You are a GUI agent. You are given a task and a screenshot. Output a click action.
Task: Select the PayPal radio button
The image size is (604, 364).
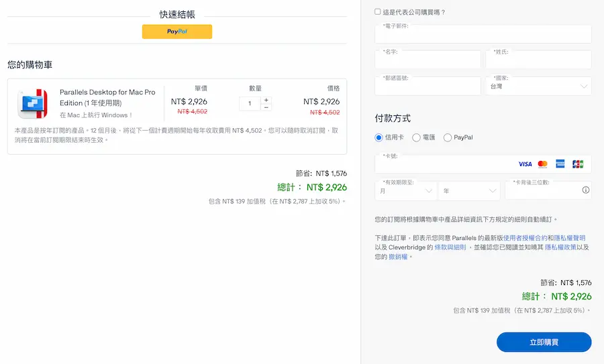[x=448, y=137]
